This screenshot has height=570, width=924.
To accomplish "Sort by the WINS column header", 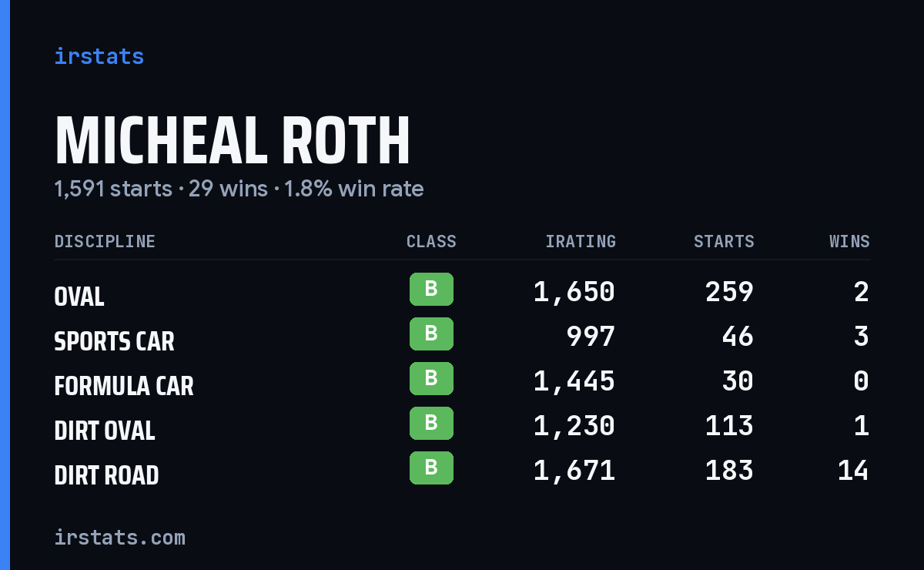I will point(849,242).
